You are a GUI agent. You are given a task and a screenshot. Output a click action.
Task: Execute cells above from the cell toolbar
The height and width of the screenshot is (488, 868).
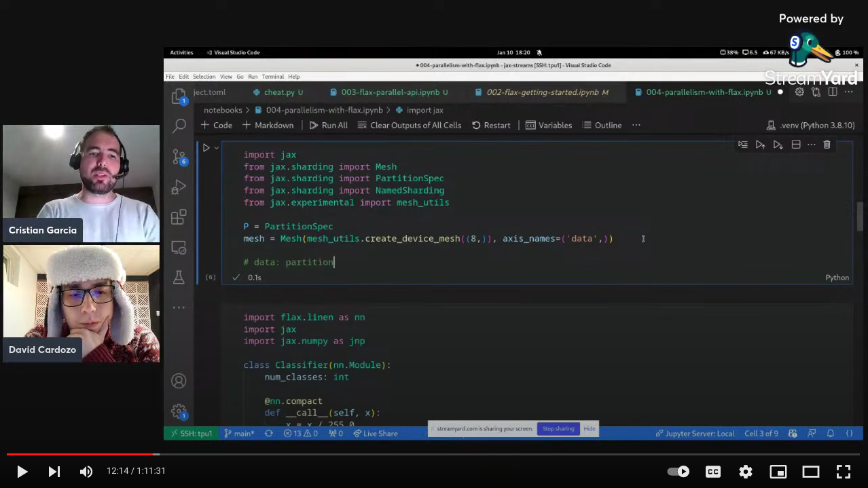[760, 145]
